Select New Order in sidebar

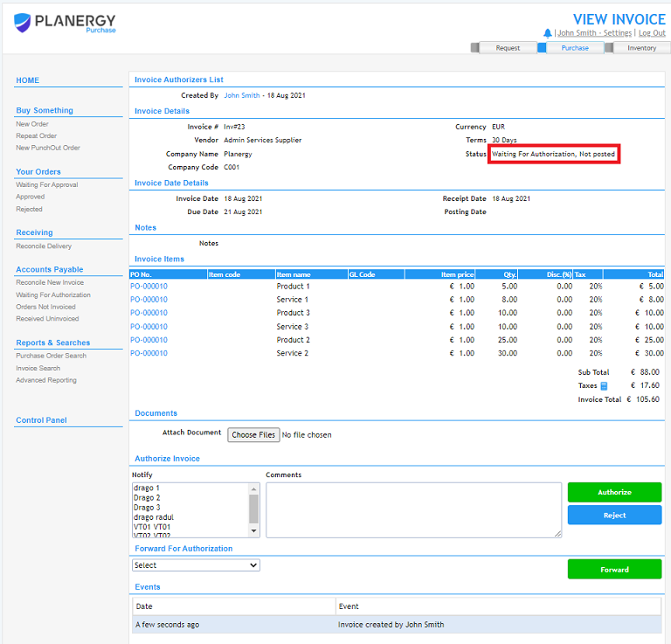click(32, 124)
